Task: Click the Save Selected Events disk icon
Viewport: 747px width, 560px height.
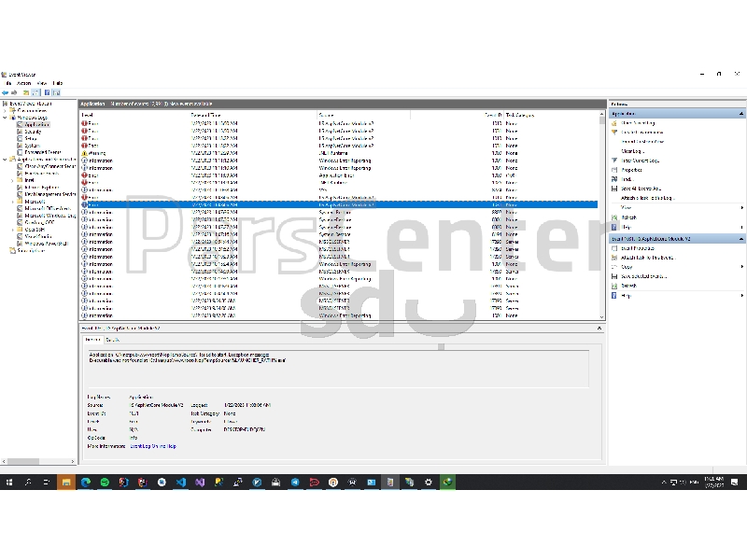Action: tap(614, 276)
